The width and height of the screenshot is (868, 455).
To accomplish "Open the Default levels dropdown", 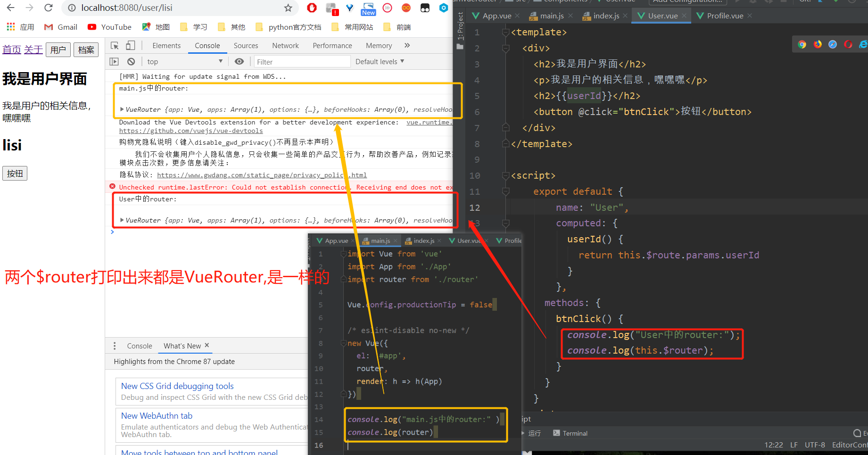I will tap(380, 61).
